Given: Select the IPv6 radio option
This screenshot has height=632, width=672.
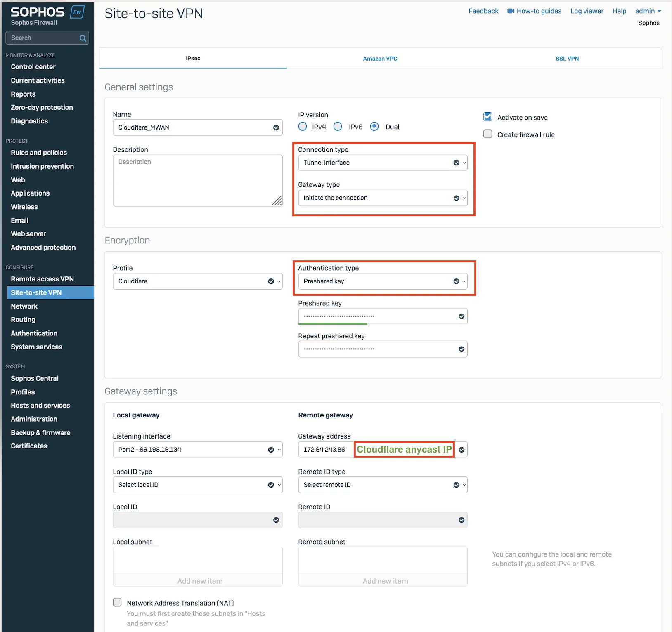Looking at the screenshot, I should coord(338,127).
